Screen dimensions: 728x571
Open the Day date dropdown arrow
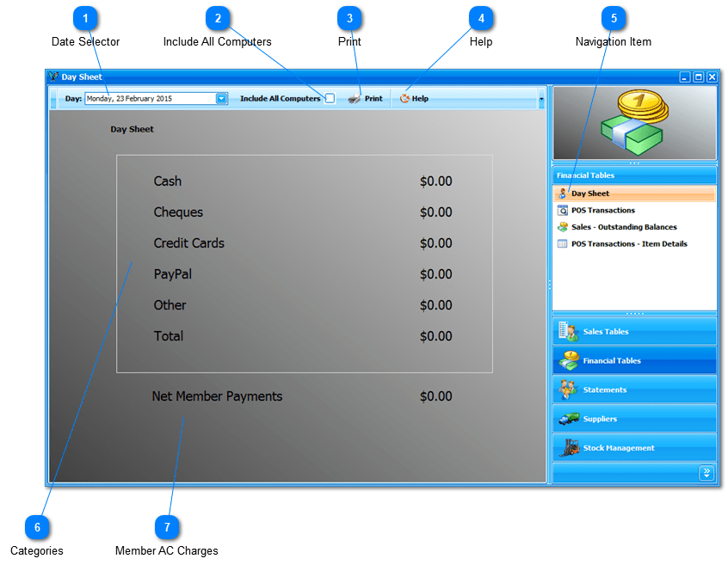click(x=221, y=98)
